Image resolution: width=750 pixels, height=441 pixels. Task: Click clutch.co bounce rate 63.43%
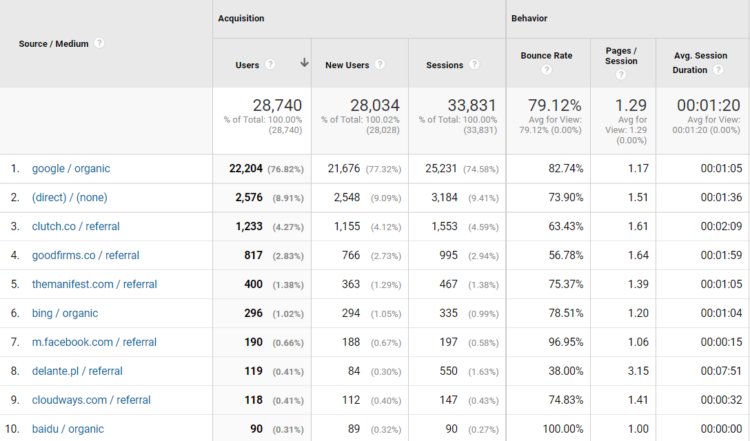(x=566, y=226)
